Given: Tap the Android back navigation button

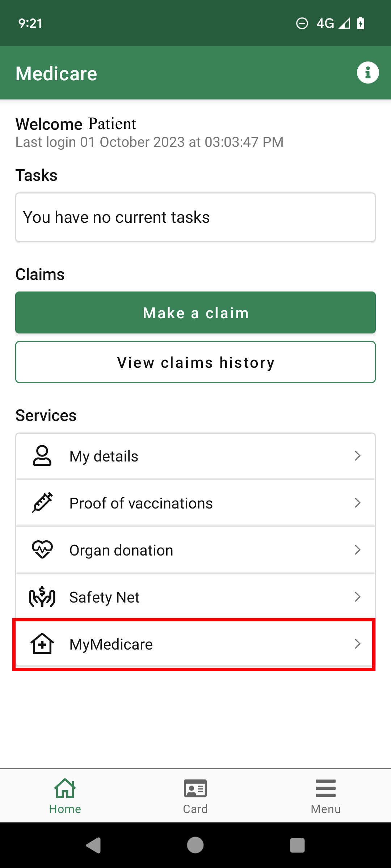Looking at the screenshot, I should click(x=93, y=845).
